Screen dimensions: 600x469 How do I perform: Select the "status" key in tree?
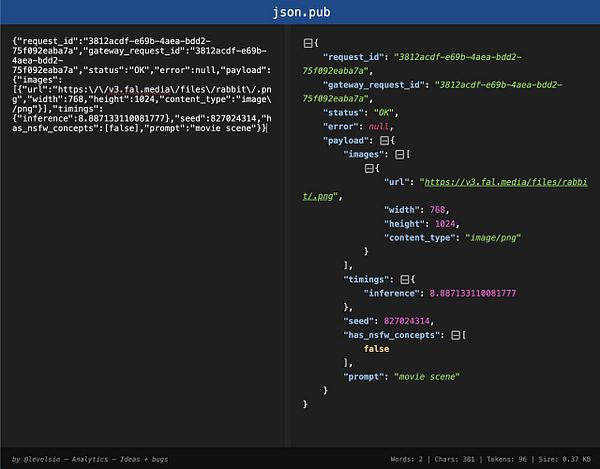[343, 113]
